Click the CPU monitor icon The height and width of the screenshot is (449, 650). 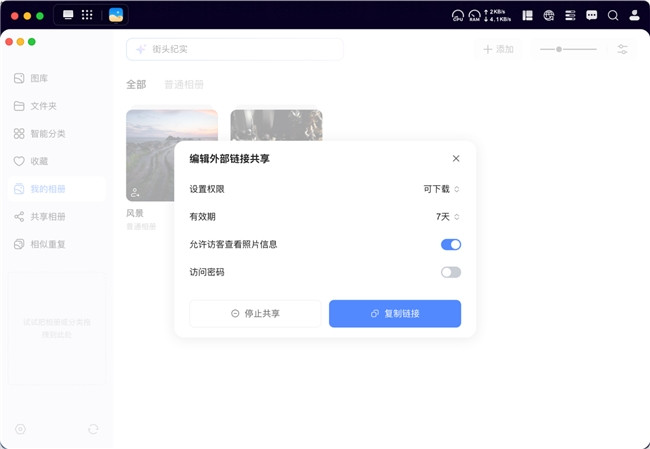pyautogui.click(x=458, y=16)
